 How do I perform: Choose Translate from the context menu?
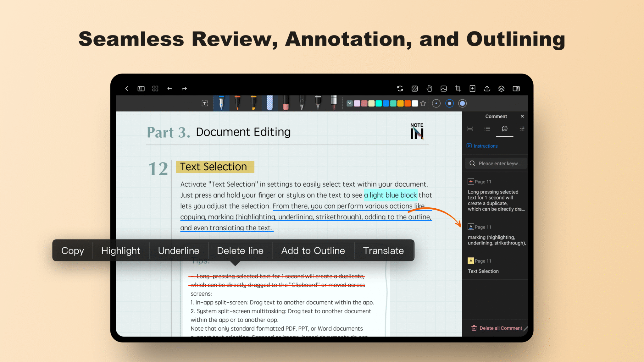coord(383,250)
